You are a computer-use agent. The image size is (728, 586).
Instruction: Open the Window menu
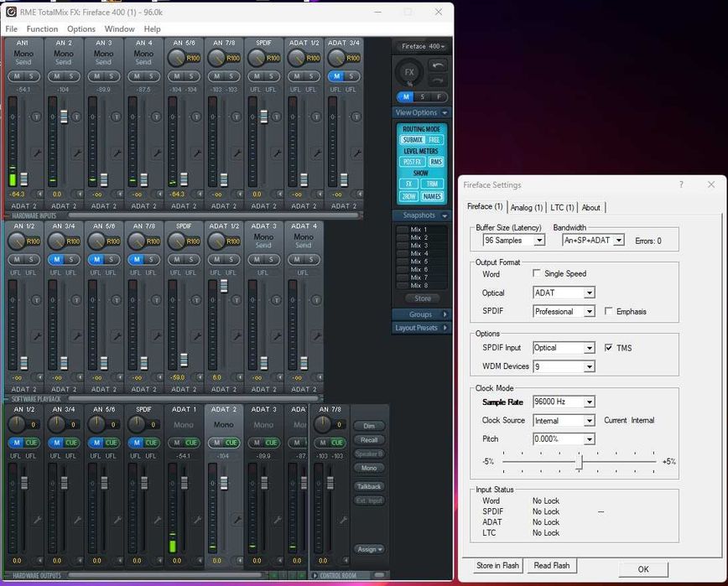(119, 29)
